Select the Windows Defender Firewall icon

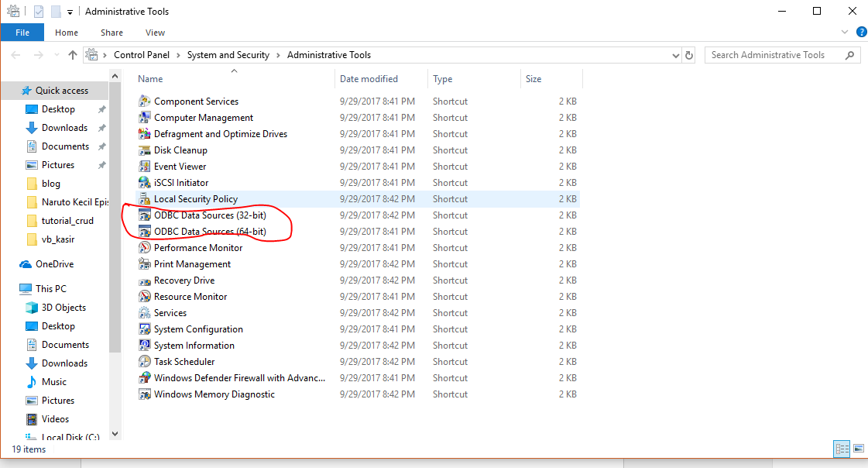(x=145, y=377)
